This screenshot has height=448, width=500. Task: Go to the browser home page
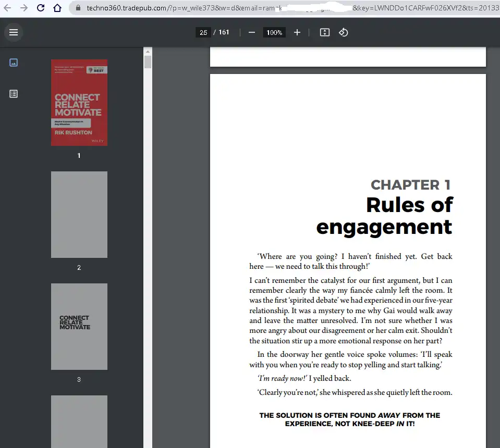point(57,8)
